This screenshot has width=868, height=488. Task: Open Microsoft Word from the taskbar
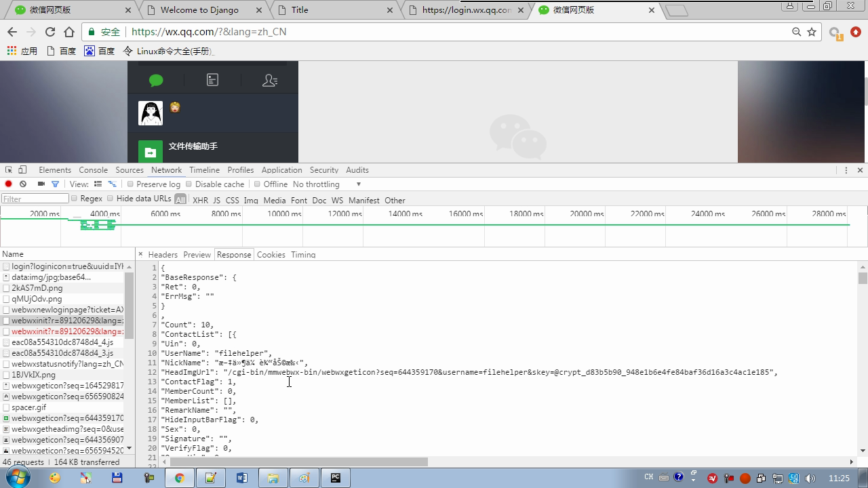click(241, 478)
